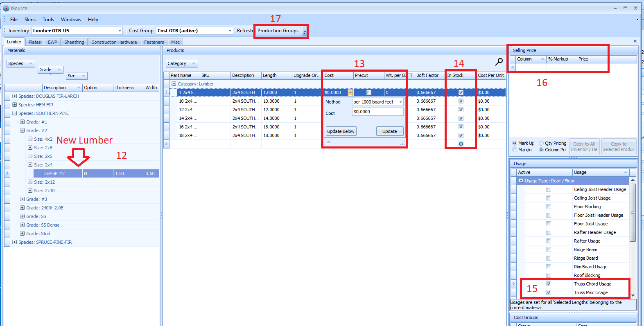Image resolution: width=644 pixels, height=326 pixels.
Task: Open the Inventory dropdown Lumber OTB-US
Action: (x=120, y=31)
